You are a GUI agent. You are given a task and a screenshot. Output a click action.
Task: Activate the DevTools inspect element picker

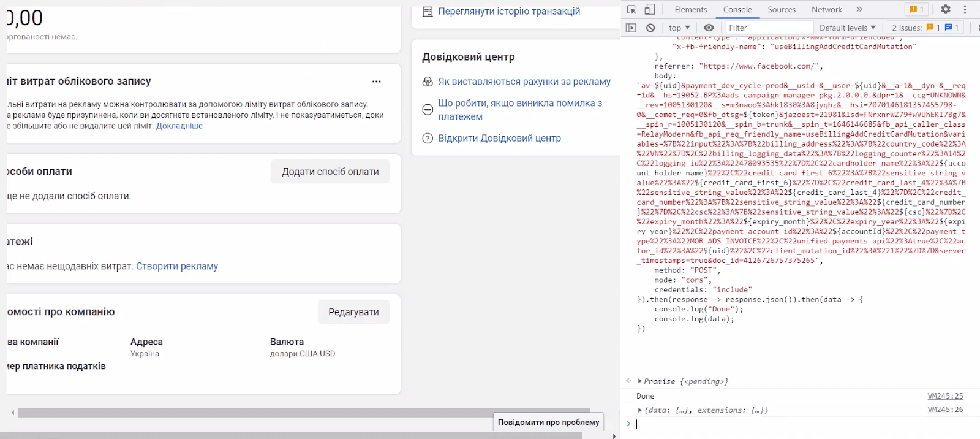pos(631,9)
